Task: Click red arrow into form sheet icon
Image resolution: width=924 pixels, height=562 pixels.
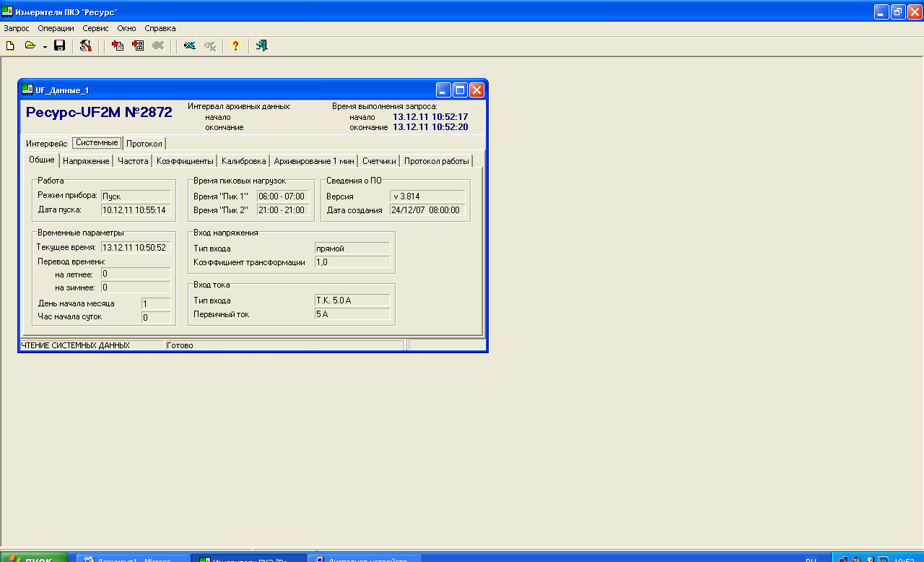Action: point(138,46)
